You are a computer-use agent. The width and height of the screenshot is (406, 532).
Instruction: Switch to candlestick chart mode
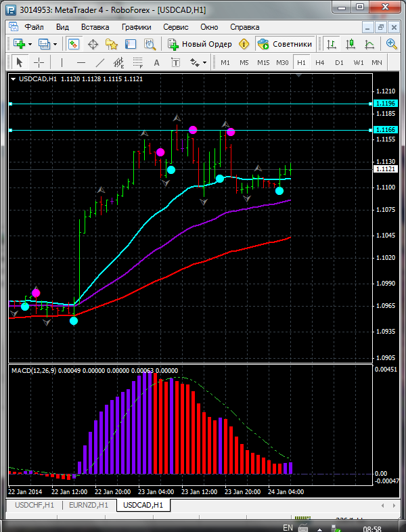tap(351, 44)
